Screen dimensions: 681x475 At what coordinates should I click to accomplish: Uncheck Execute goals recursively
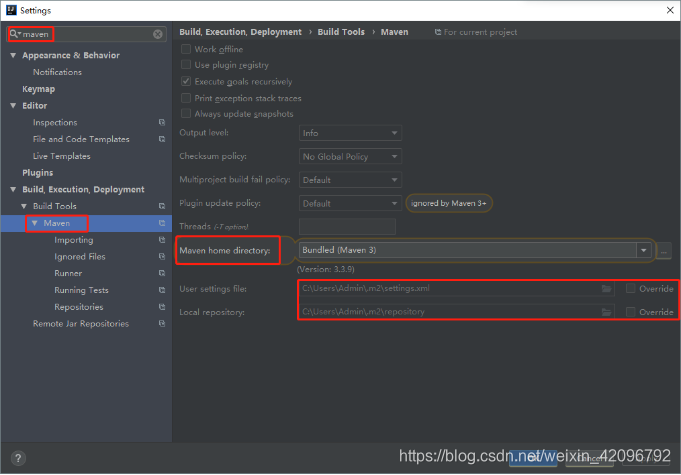click(x=186, y=81)
